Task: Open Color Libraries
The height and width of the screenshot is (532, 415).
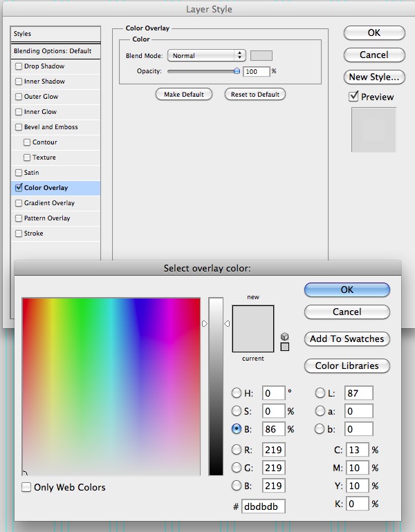Action: (347, 365)
